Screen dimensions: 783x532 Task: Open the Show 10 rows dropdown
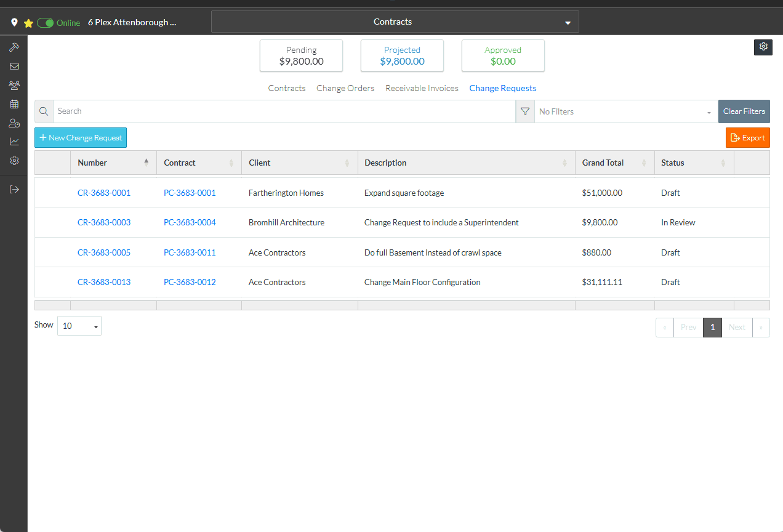point(79,326)
